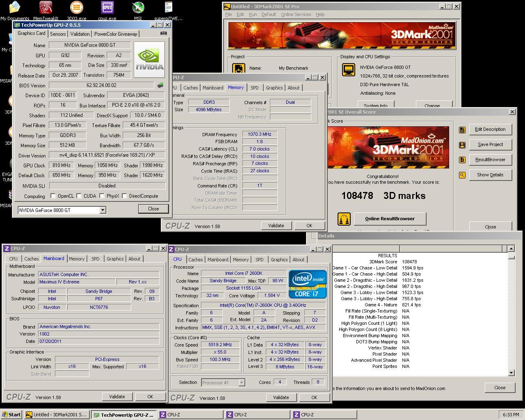Image resolution: width=525 pixels, height=420 pixels.
Task: Click the Online ResultBrowser icon
Action: 344,219
